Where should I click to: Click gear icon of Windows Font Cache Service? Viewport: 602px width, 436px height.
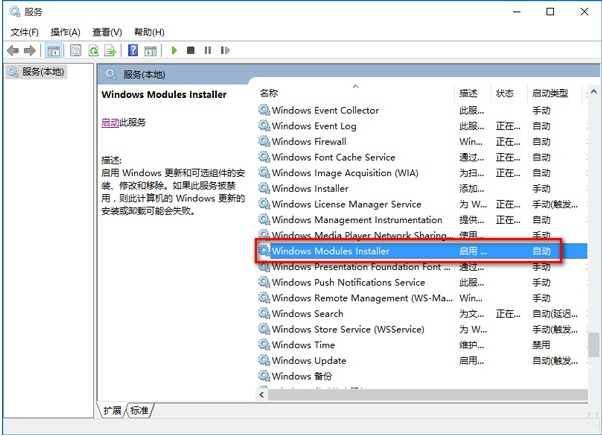click(264, 157)
